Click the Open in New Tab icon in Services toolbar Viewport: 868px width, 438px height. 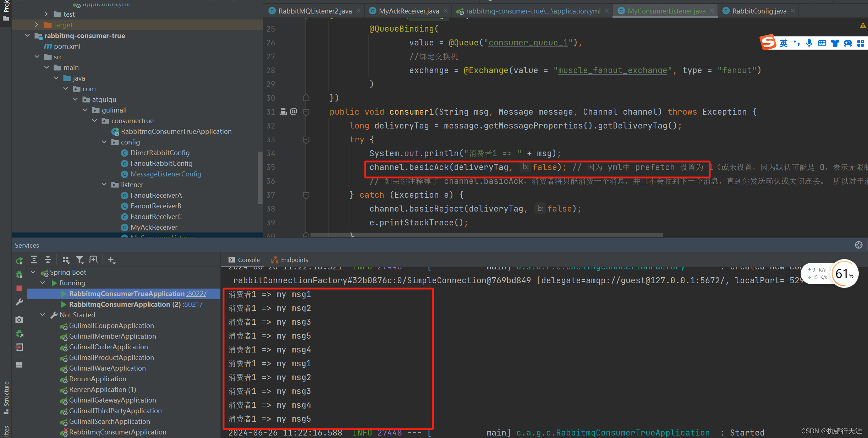click(x=93, y=260)
